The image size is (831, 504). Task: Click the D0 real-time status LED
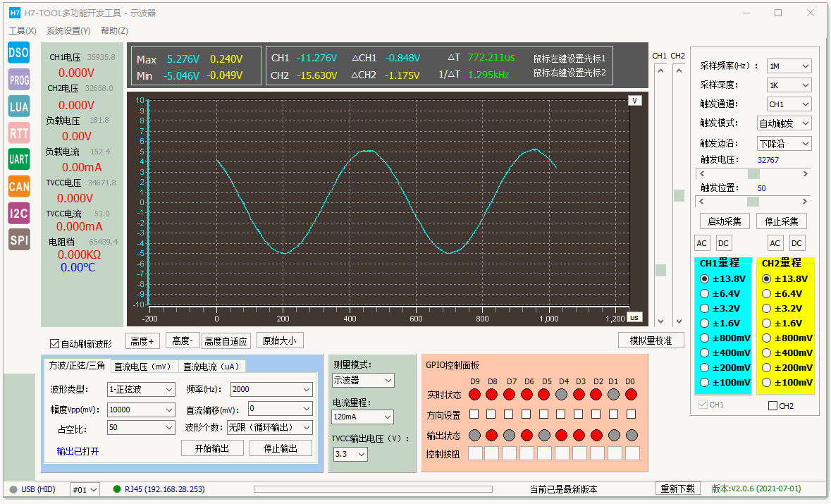click(632, 394)
